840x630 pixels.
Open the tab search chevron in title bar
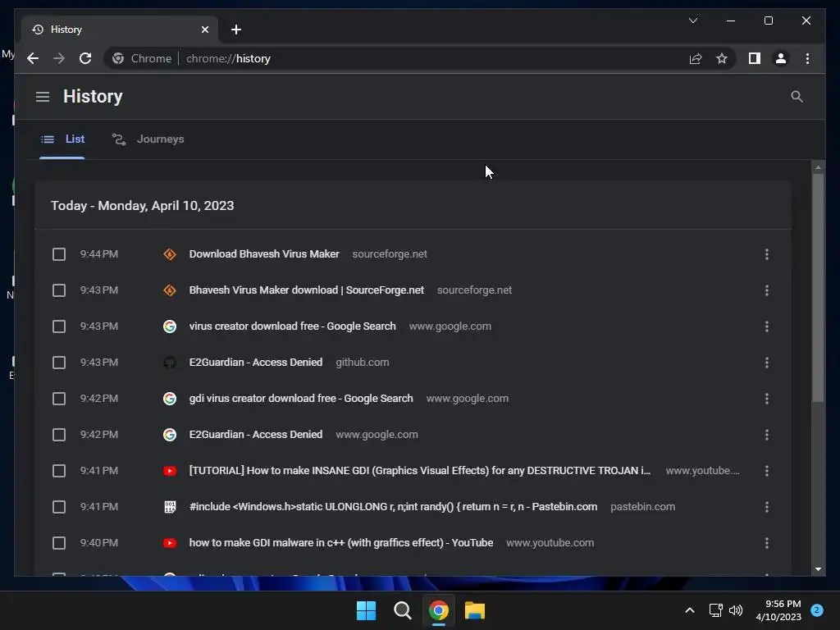(692, 21)
